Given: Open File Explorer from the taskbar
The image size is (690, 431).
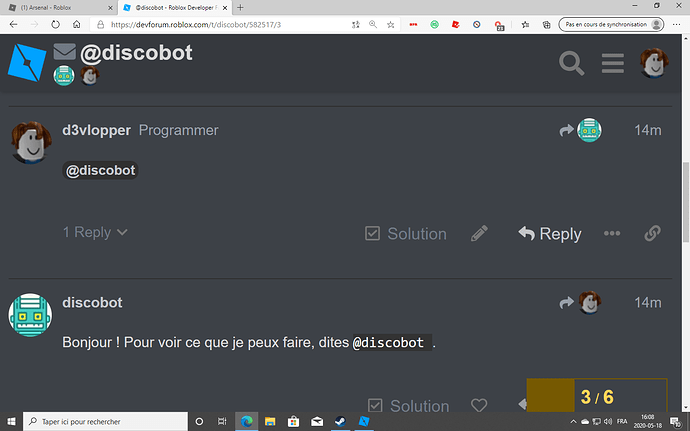Looking at the screenshot, I should coord(270,421).
